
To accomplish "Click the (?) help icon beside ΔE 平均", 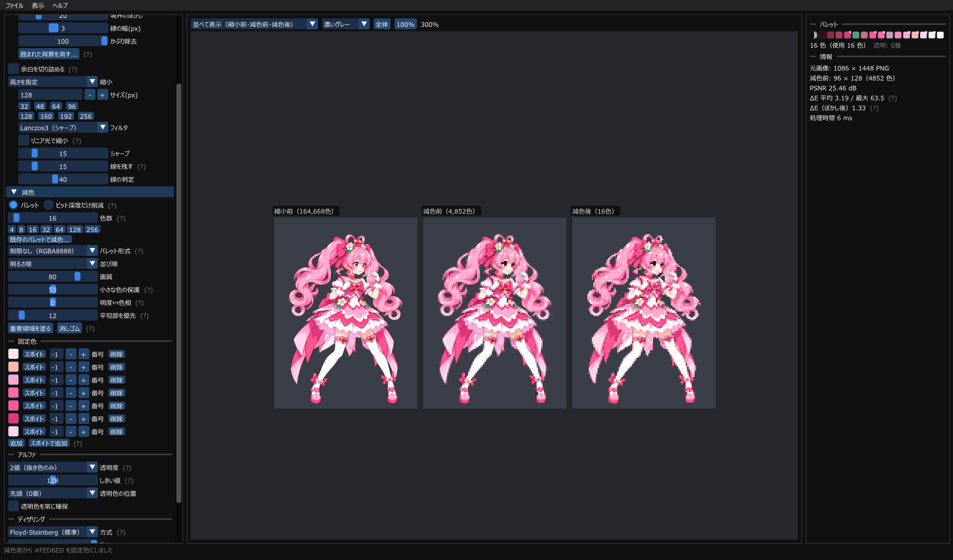I will (893, 98).
